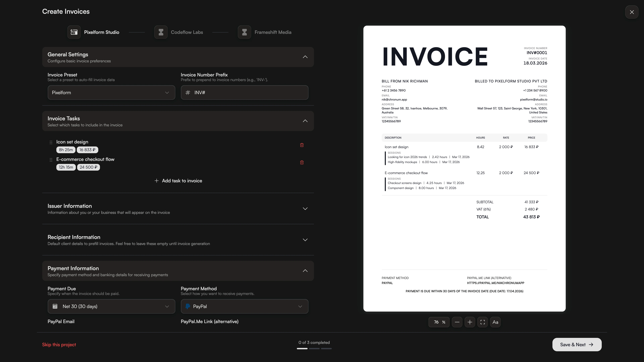Collapse the General Settings section

pos(305,57)
